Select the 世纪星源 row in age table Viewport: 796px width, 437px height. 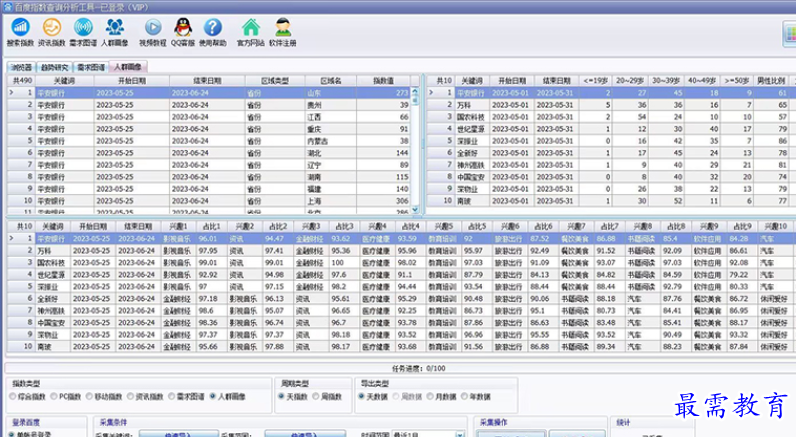(x=609, y=129)
